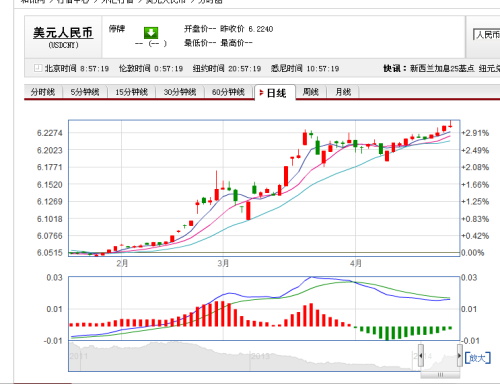This screenshot has height=384, width=500.
Task: Click the green down-arrow price icon
Action: click(x=151, y=33)
